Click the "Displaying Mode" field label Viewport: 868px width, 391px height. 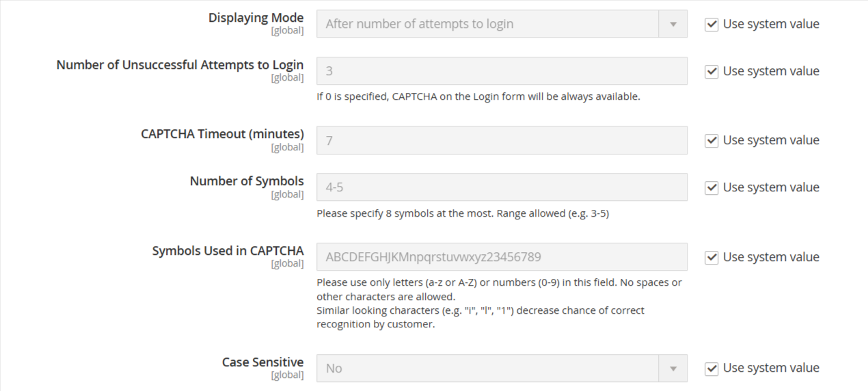256,18
